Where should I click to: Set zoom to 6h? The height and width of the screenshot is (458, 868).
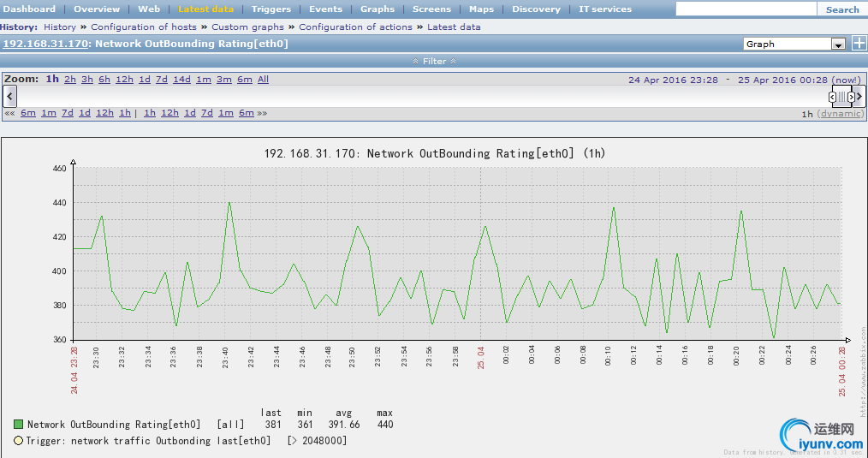click(104, 80)
